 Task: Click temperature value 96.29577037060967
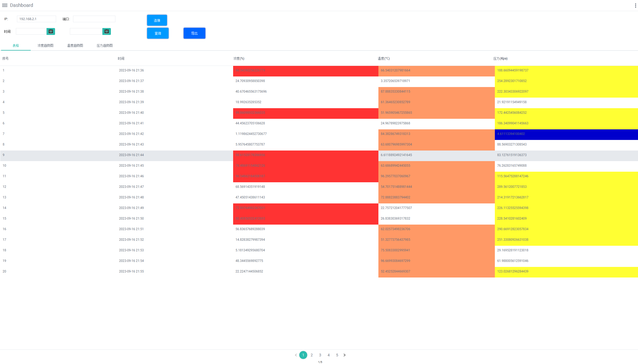(395, 176)
